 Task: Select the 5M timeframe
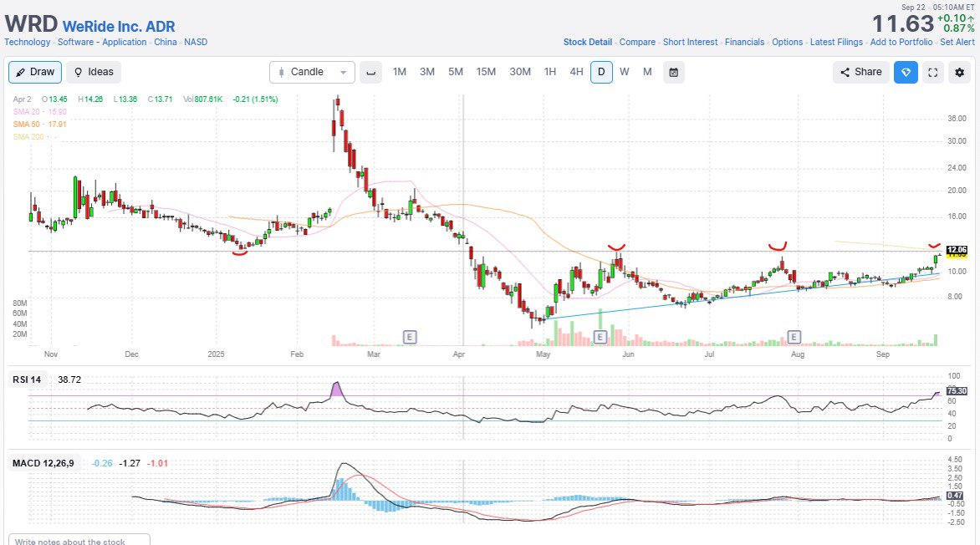point(456,72)
